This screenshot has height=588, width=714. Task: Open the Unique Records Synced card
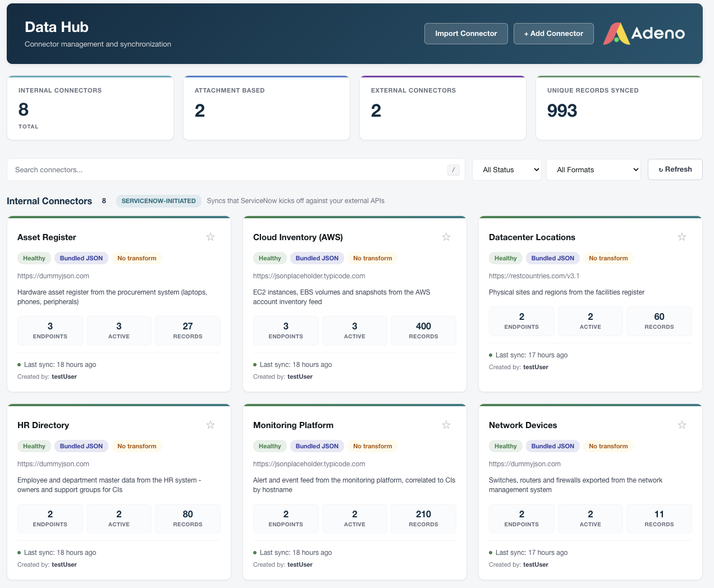click(x=619, y=108)
